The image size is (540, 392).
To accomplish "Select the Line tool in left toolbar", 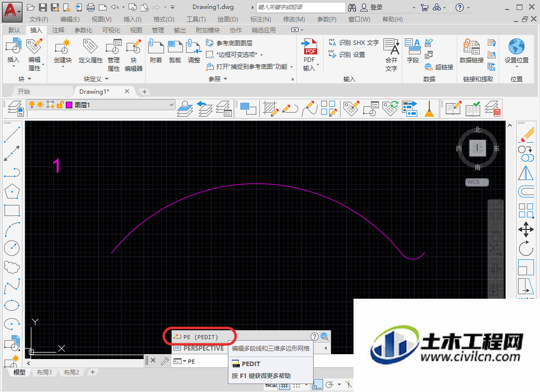I will tap(11, 134).
